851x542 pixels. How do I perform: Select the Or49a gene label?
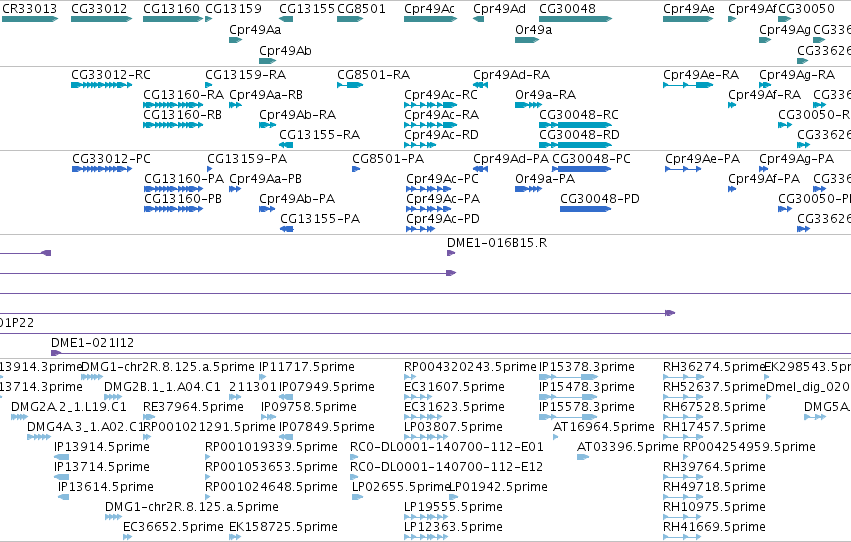tap(534, 30)
